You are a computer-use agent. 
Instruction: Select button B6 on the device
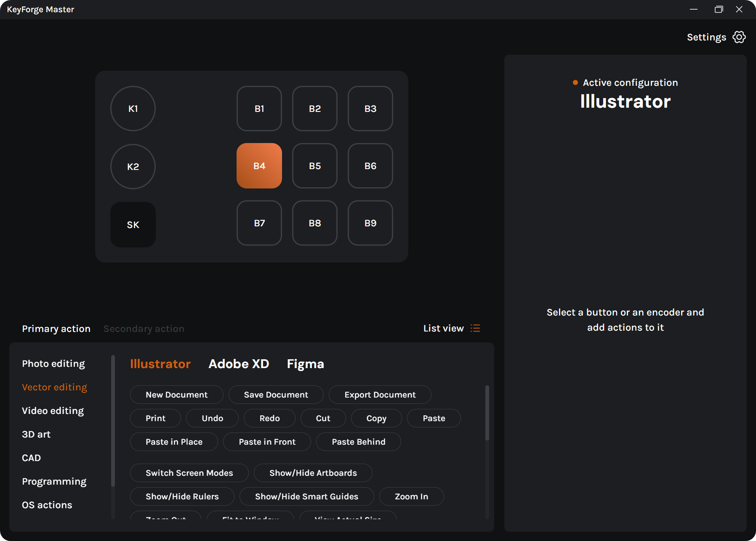point(370,166)
